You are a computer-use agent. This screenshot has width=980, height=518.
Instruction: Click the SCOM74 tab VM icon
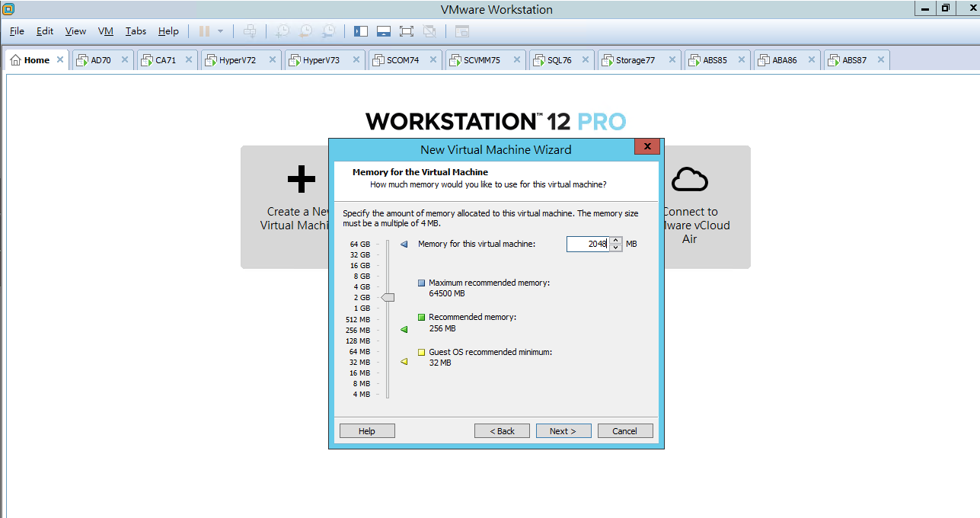378,60
